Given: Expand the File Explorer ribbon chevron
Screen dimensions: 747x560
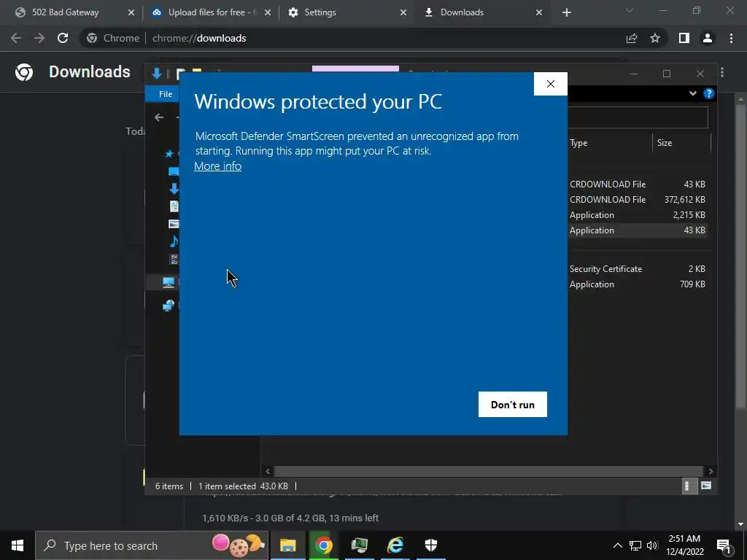Looking at the screenshot, I should coord(693,93).
